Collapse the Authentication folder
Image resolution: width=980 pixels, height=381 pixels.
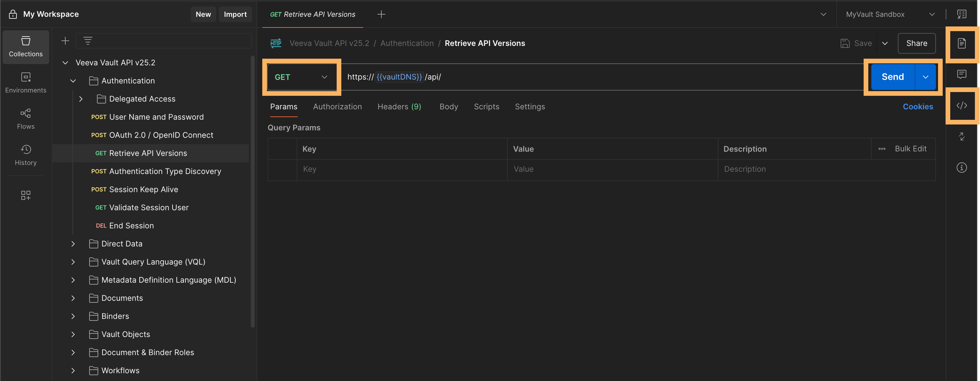[73, 81]
